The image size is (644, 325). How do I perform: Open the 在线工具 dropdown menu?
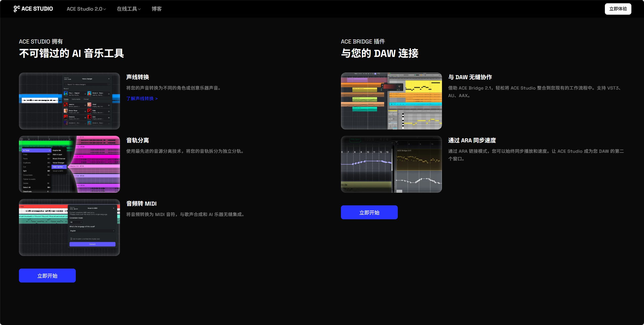(x=129, y=9)
